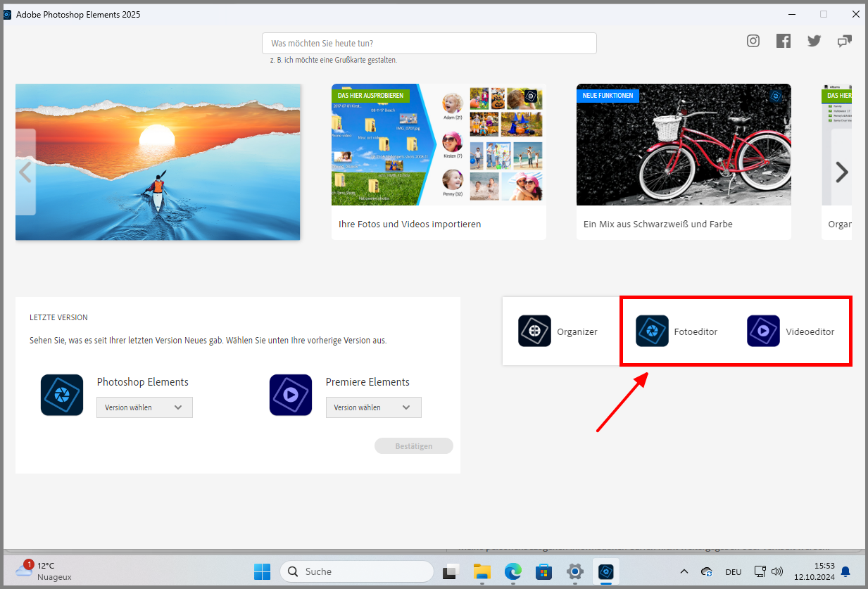868x589 pixels.
Task: Open the Windows Start menu
Action: (x=262, y=571)
